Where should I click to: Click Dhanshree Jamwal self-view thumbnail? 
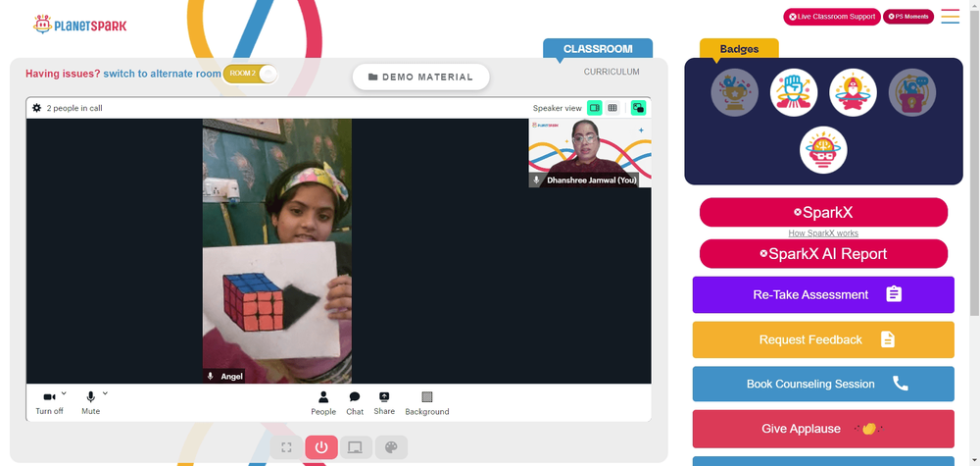pos(590,153)
